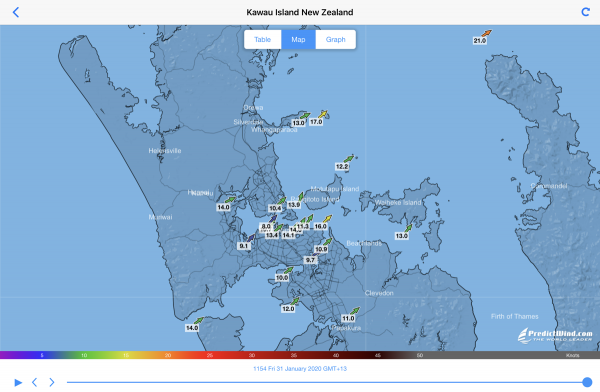Tap the 12.2 knot wind station arrow
Image resolution: width=600 pixels, height=392 pixels.
349,158
